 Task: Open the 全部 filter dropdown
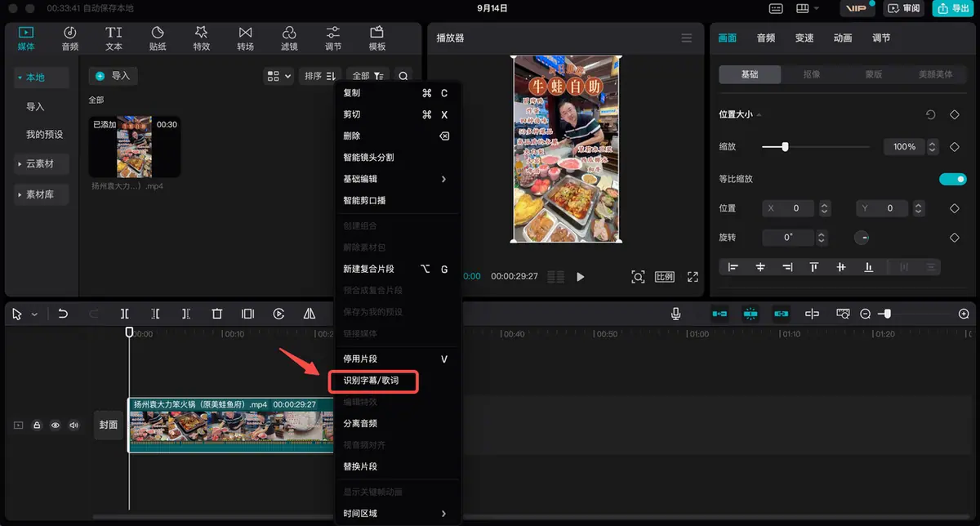point(368,76)
